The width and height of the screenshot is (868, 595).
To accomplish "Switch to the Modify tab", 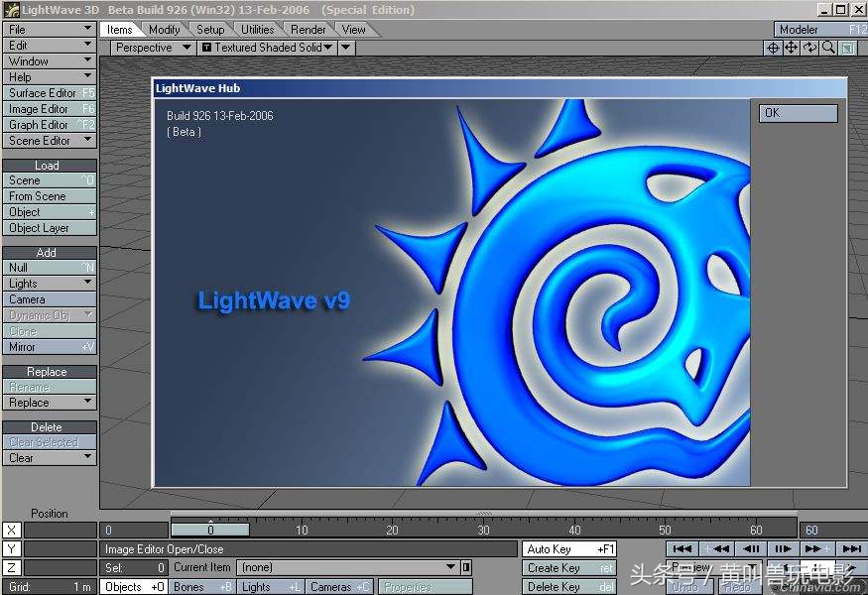I will point(165,30).
